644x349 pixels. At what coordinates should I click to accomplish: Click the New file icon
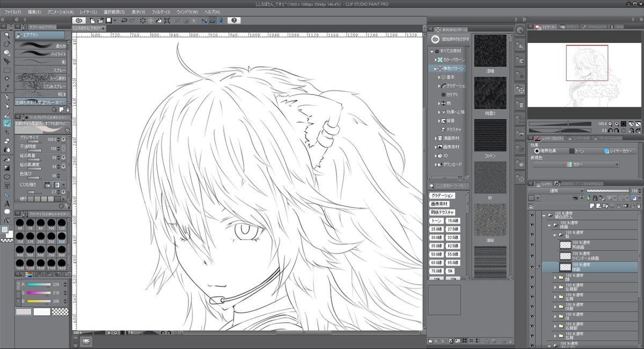pyautogui.click(x=92, y=20)
